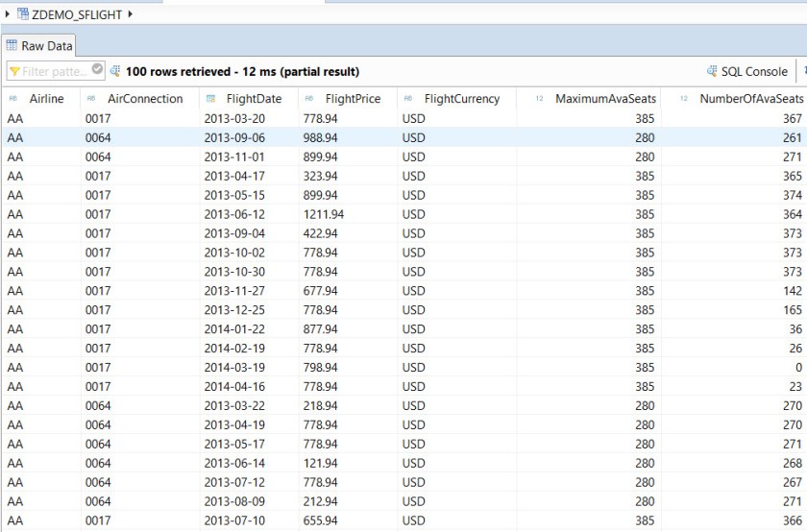
Task: Click the Airline column header
Action: (x=46, y=99)
